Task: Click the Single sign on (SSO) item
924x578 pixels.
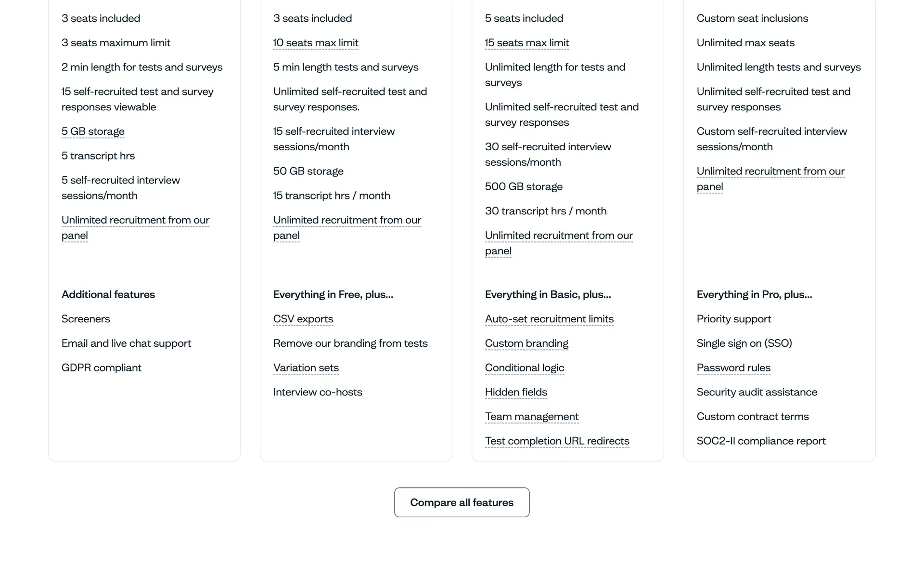Action: [x=744, y=343]
